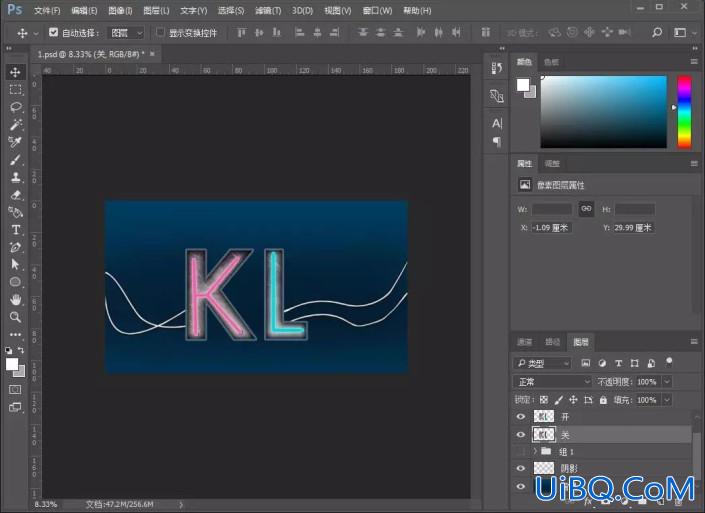Open the Layers panel flyout menu
This screenshot has height=513, width=705.
pos(694,342)
